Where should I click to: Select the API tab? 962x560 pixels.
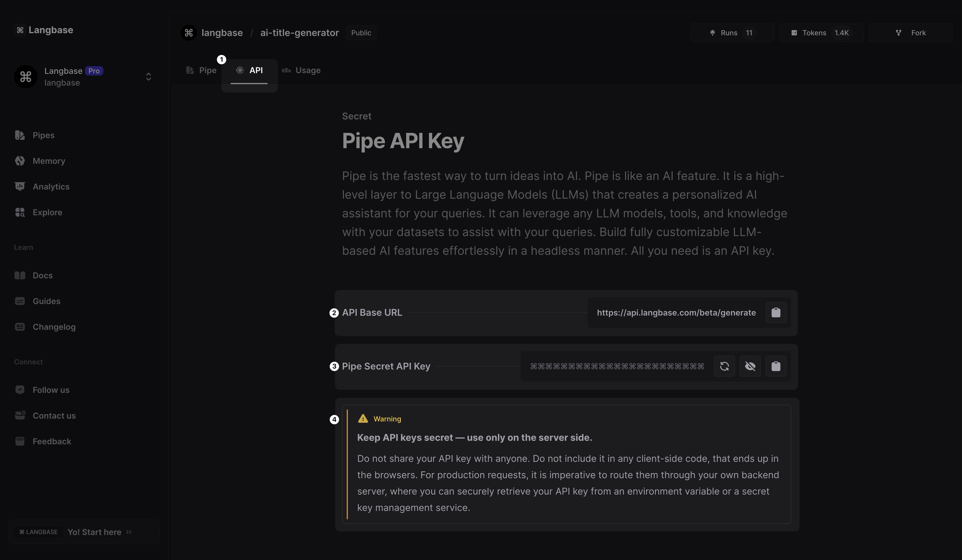pos(250,71)
